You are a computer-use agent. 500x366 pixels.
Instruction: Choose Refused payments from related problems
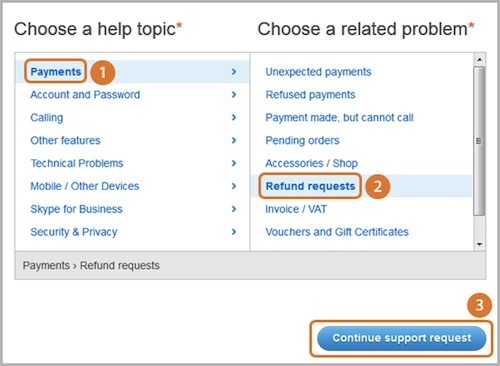[310, 95]
